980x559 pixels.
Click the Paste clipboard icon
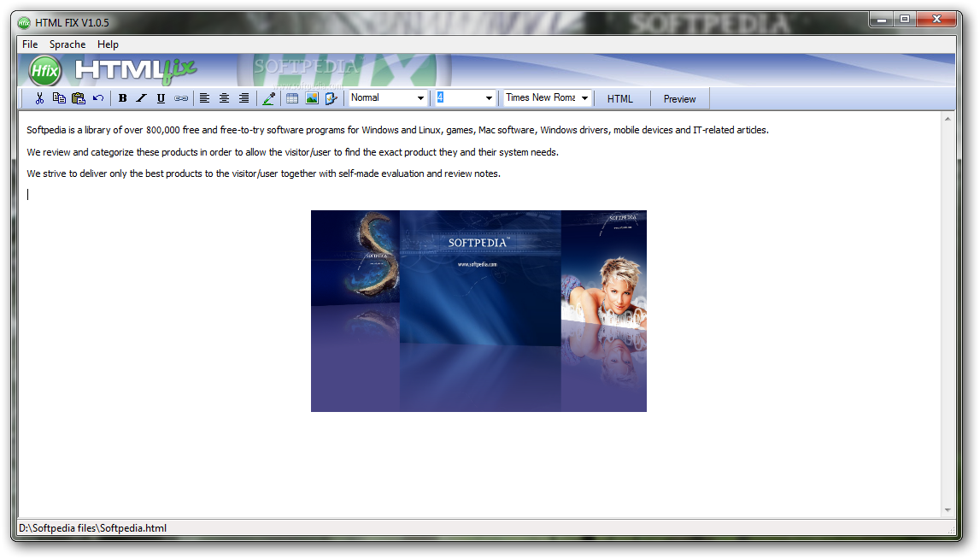coord(78,98)
